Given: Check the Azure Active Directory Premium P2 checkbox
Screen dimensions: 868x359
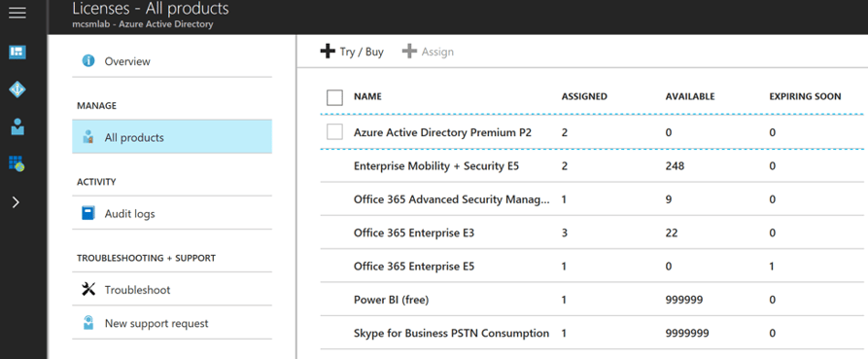Looking at the screenshot, I should pyautogui.click(x=335, y=132).
